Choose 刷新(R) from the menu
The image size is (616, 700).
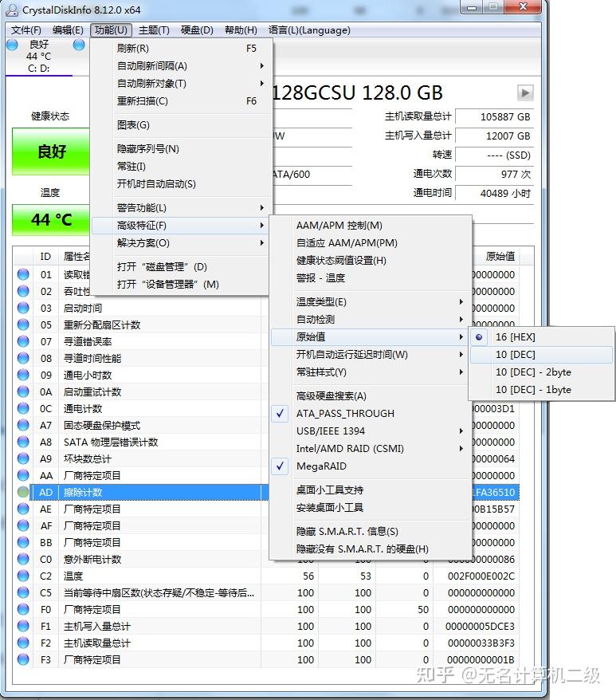point(181,48)
